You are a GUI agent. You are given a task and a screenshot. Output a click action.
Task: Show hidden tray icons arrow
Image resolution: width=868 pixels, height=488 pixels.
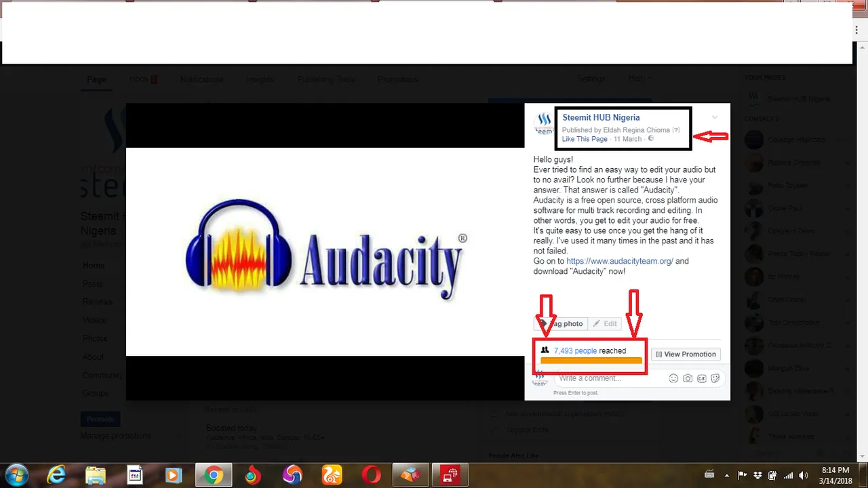click(x=727, y=475)
